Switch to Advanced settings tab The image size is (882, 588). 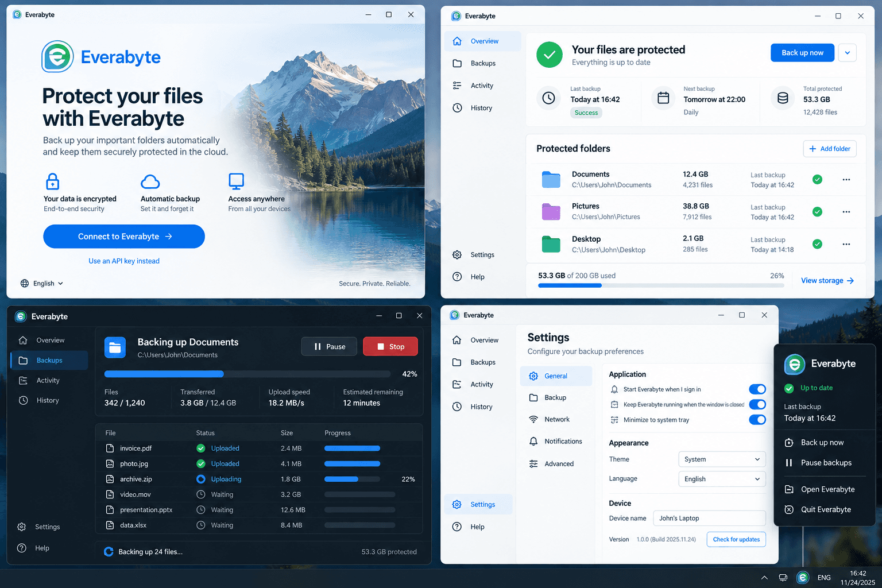[556, 464]
